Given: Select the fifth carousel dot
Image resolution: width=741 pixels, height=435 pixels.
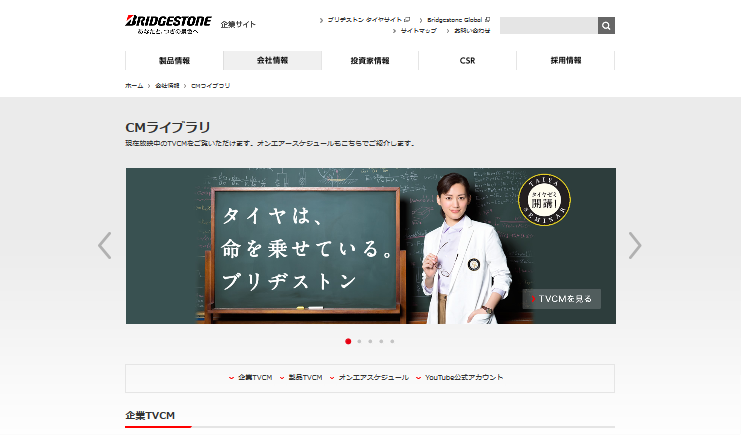Looking at the screenshot, I should click(x=392, y=341).
